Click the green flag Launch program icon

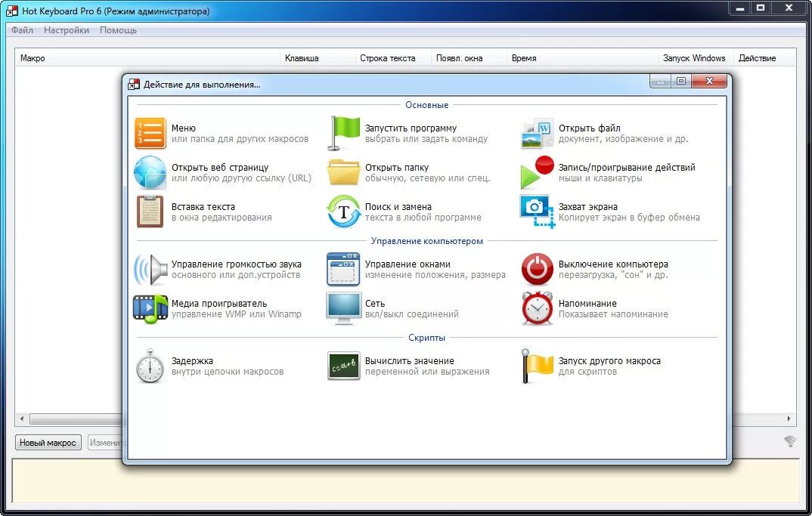344,134
